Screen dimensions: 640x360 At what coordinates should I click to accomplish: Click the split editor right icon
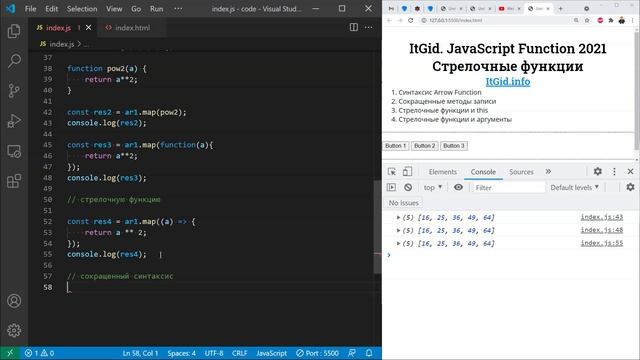(353, 27)
